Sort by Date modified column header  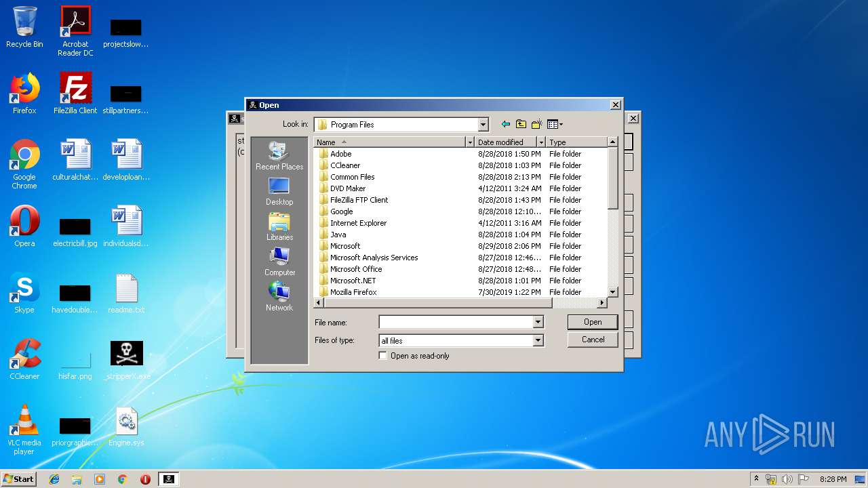pos(505,142)
